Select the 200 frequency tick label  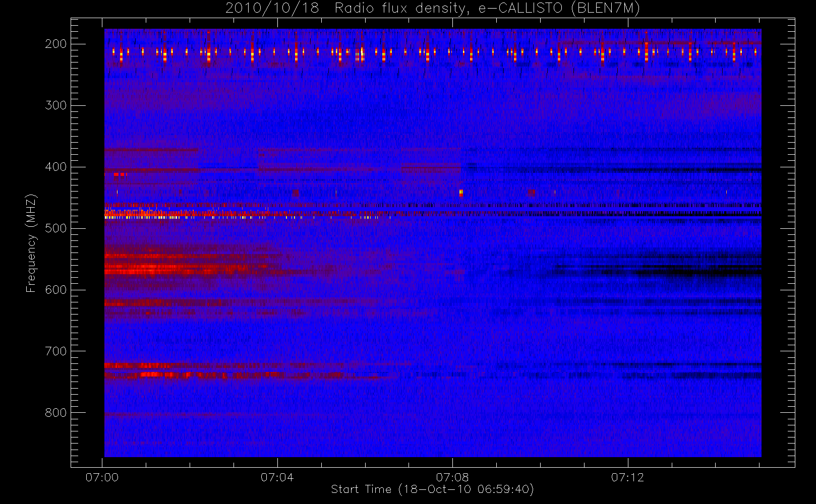click(x=55, y=44)
